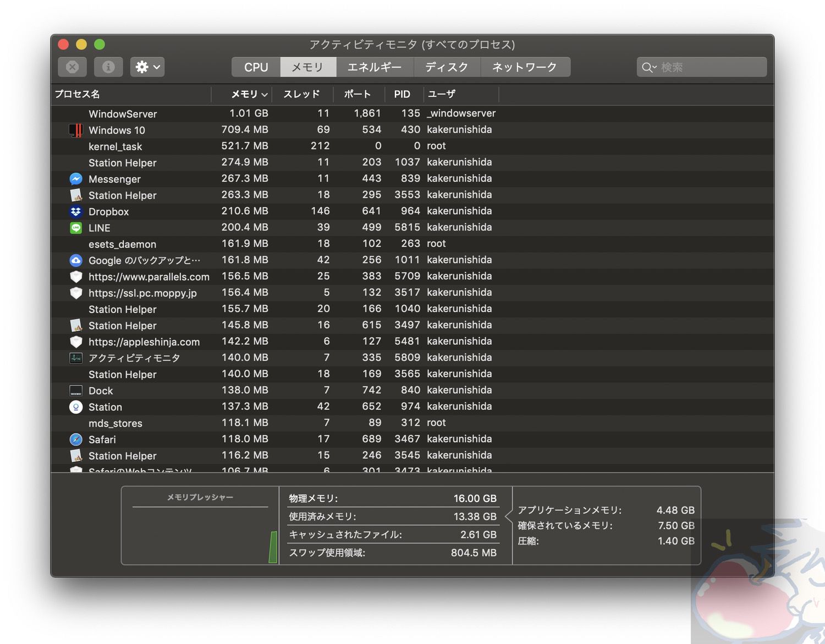Click the アプリケーションメモリ 4.48 GB value
The height and width of the screenshot is (644, 825).
675,510
